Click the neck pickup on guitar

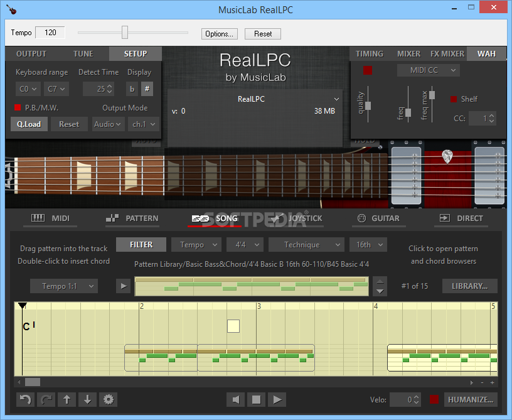[x=406, y=176]
